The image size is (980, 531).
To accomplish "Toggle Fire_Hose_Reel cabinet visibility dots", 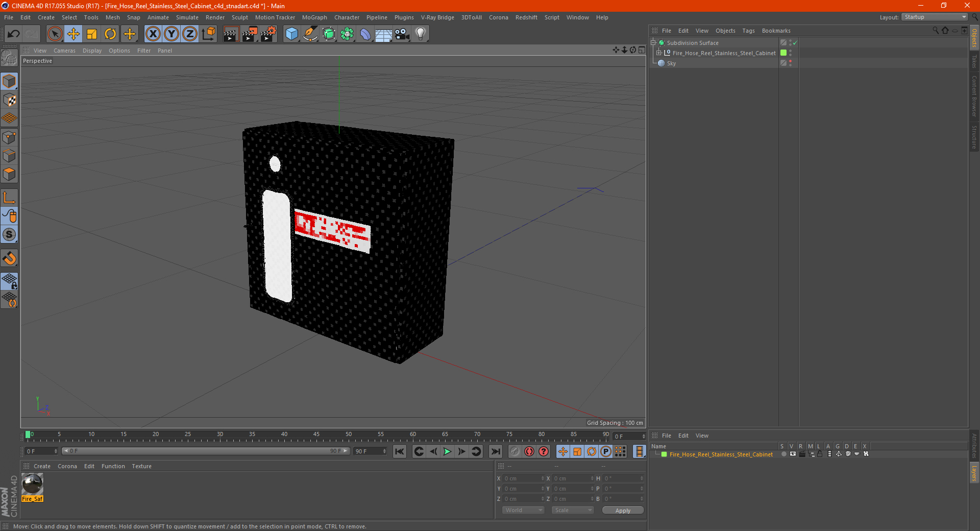I will coord(790,53).
